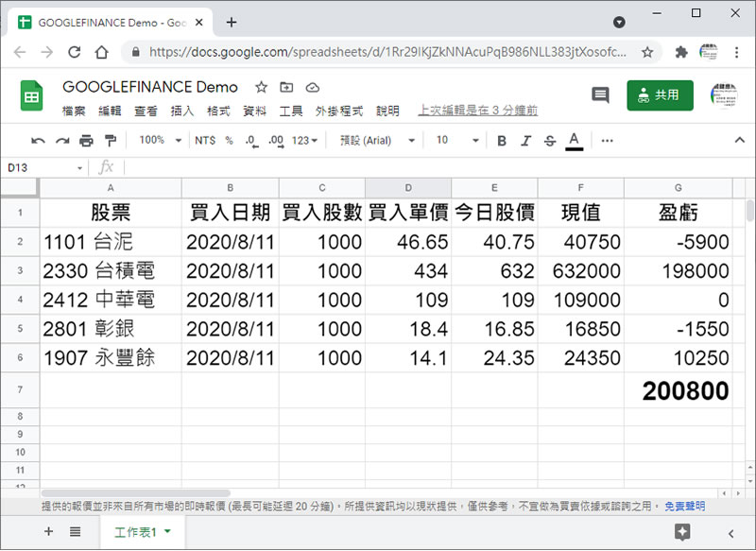Click into the formula bar
The width and height of the screenshot is (756, 551).
(434, 168)
